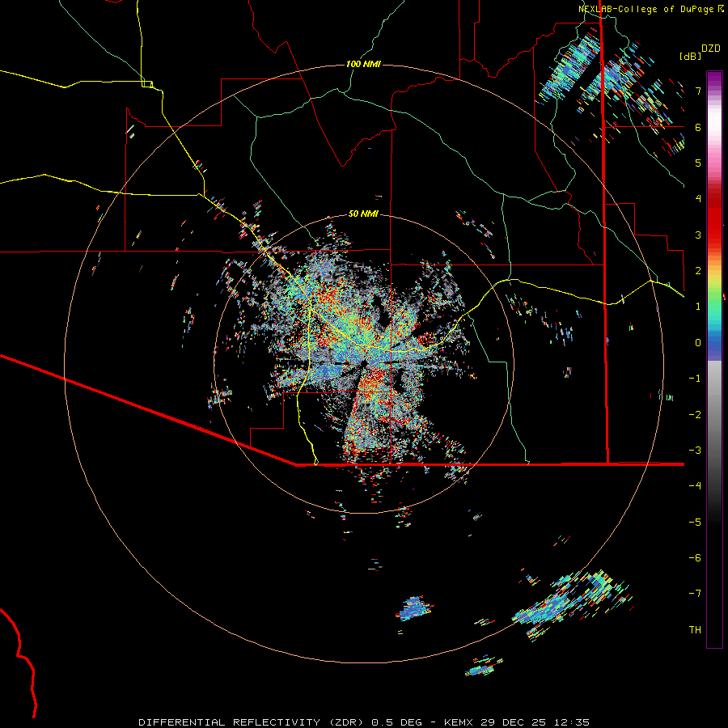Screen dimensions: 728x728
Task: Click the 1 tick label on scale
Action: pos(698,307)
